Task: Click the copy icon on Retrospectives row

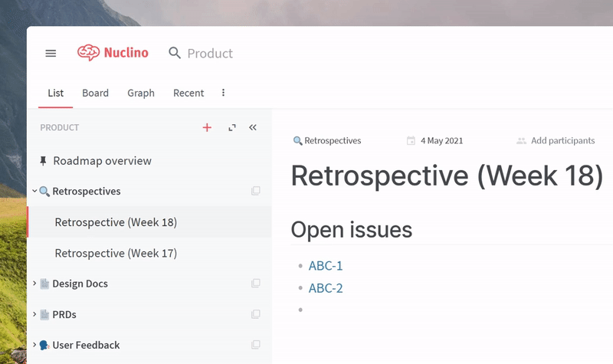Action: (x=256, y=191)
